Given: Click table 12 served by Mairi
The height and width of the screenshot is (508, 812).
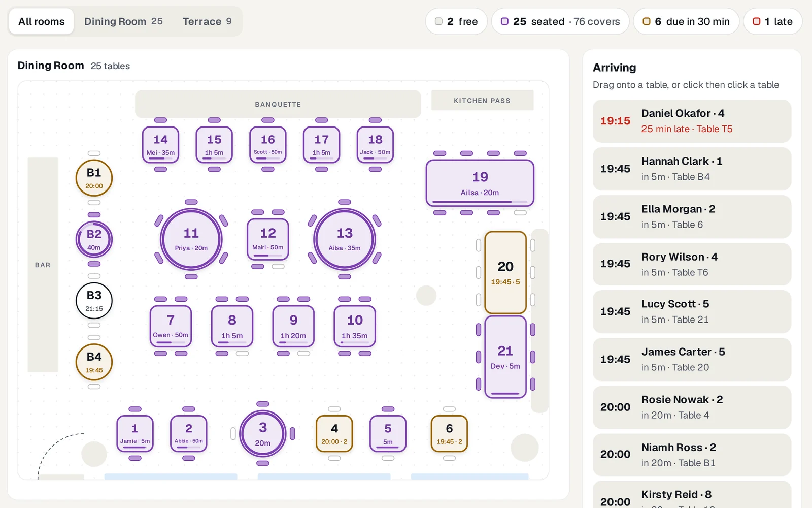Looking at the screenshot, I should [x=268, y=239].
